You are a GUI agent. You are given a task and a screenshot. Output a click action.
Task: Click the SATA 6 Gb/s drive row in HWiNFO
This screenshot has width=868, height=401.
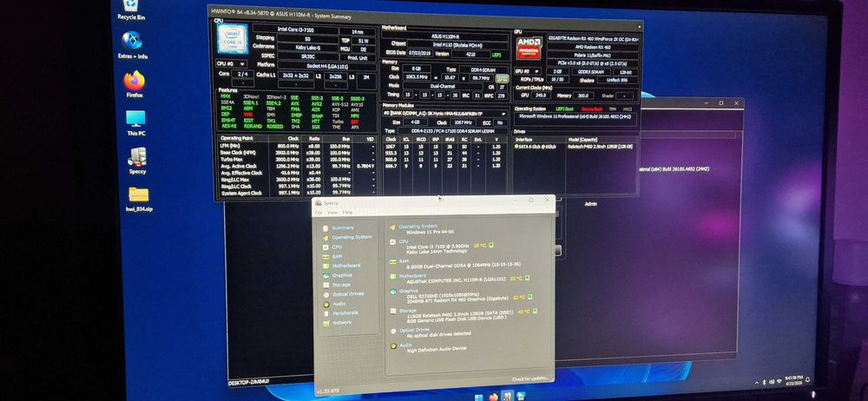[x=575, y=147]
